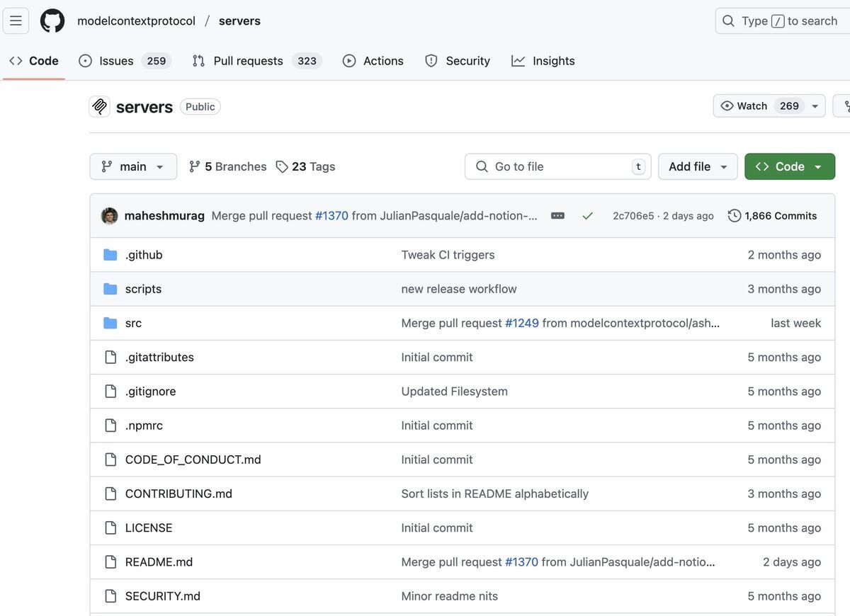Open the 'new release workflow' commit message
This screenshot has height=616, width=850.
tap(459, 289)
